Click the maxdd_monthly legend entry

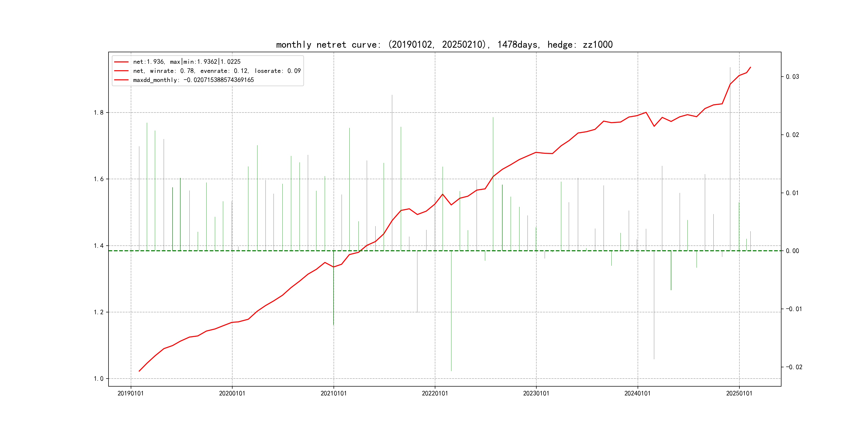(193, 80)
